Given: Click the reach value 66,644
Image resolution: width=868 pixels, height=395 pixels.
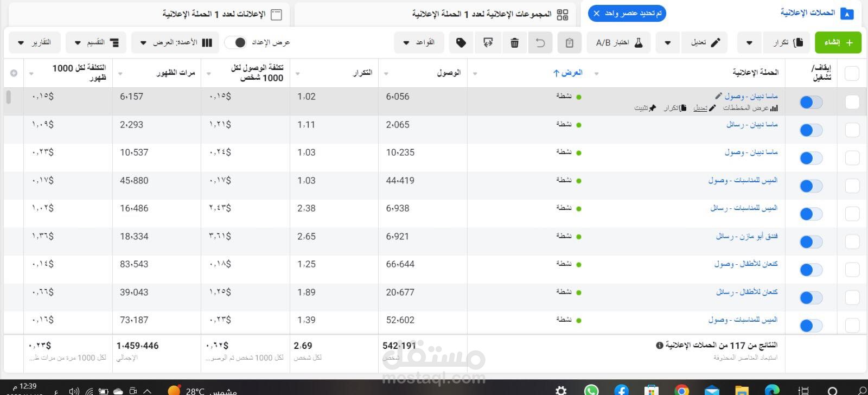Looking at the screenshot, I should tap(400, 264).
